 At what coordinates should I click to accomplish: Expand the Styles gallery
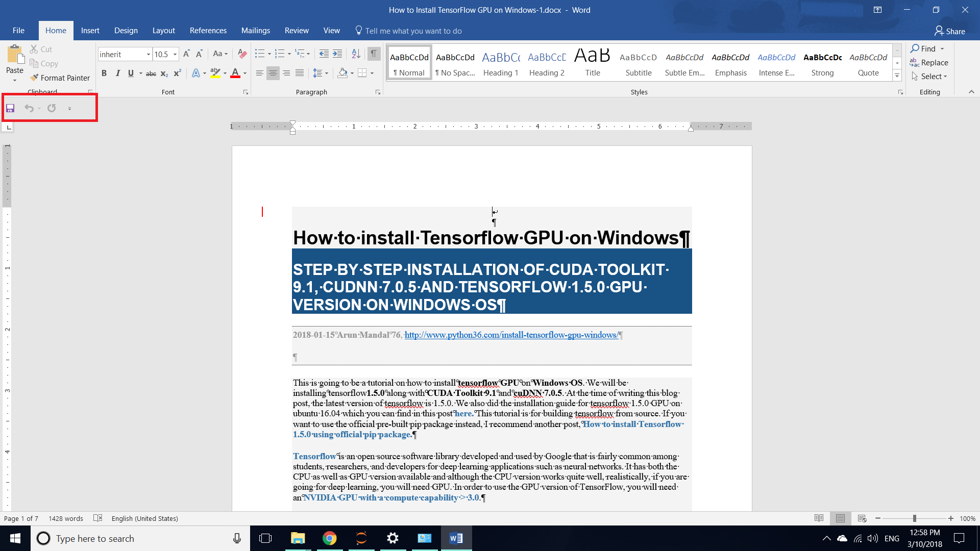point(897,75)
